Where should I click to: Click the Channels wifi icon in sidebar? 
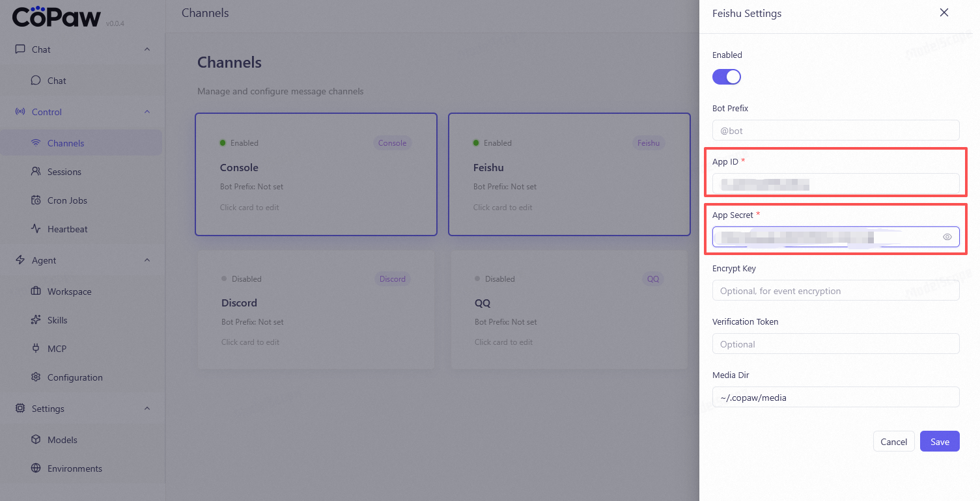pos(36,143)
